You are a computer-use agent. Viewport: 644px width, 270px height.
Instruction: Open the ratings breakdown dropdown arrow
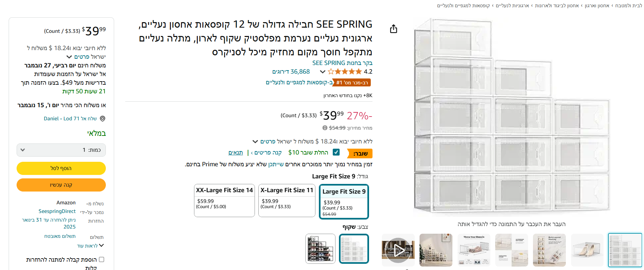pos(323,72)
